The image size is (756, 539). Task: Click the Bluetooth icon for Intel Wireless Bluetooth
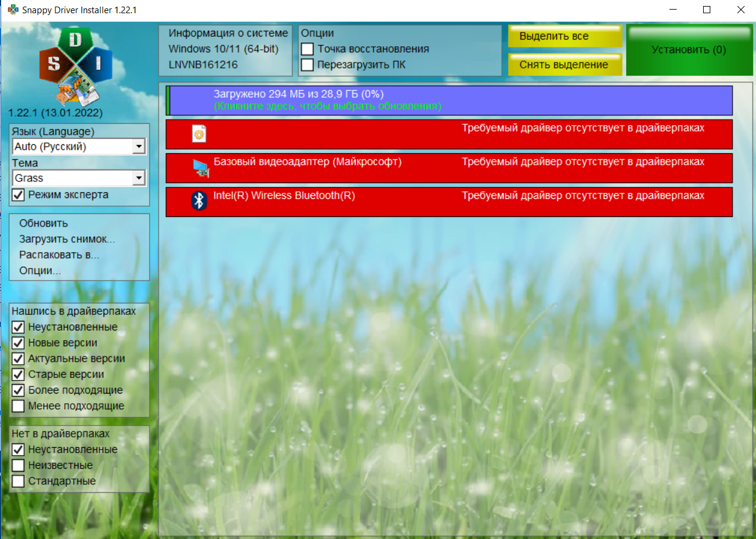coord(199,201)
